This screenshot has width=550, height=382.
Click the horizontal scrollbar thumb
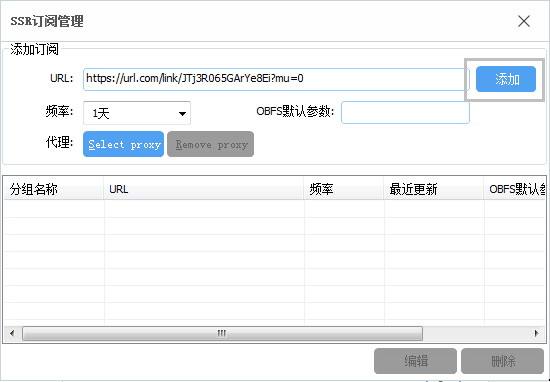point(222,333)
